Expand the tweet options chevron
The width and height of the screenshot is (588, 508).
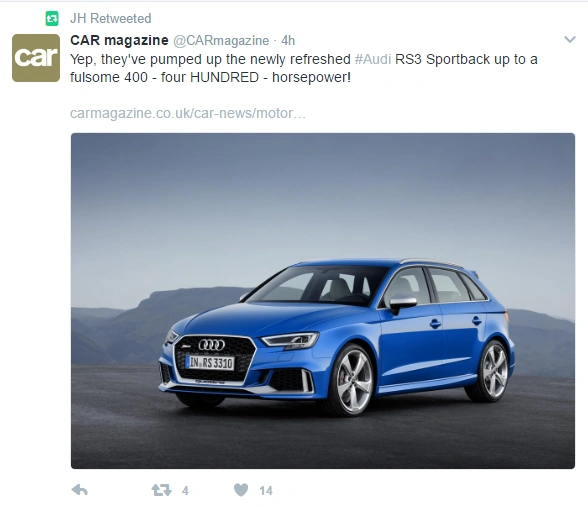[570, 39]
